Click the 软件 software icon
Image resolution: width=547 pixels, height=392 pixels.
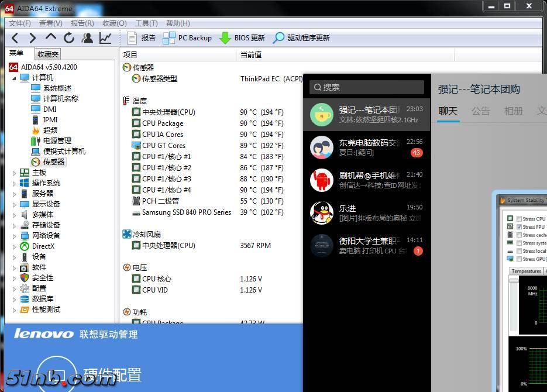(24, 267)
